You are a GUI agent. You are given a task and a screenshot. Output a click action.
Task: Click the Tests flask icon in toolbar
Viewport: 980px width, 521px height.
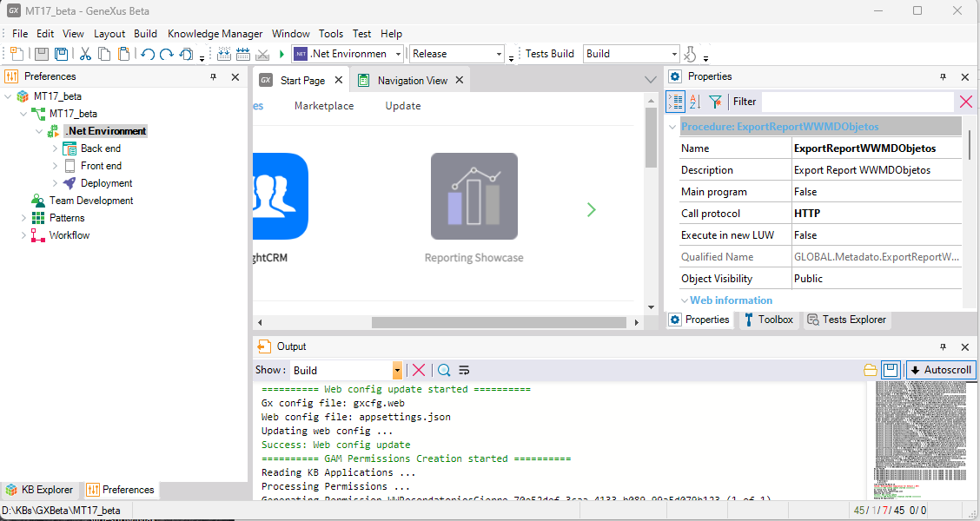[x=689, y=54]
